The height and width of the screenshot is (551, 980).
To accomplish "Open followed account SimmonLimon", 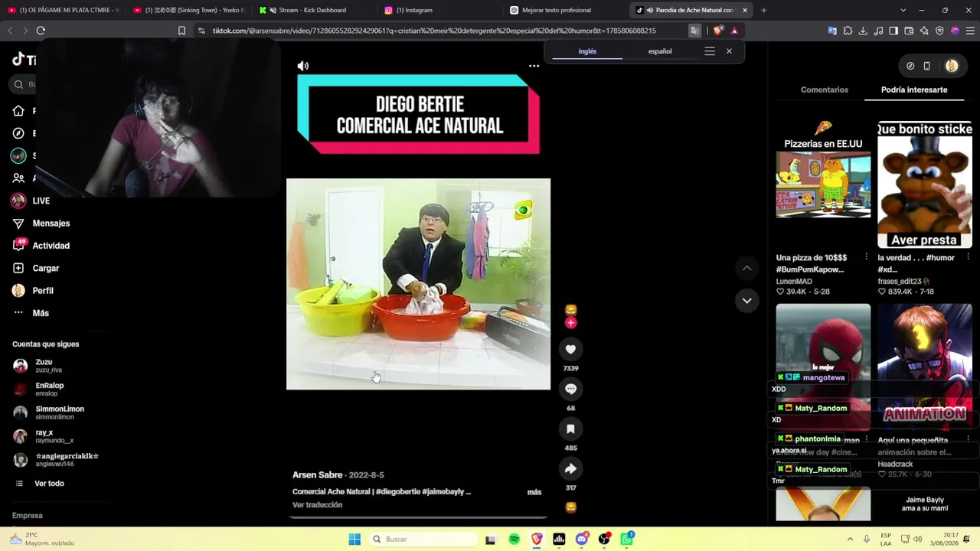I will pos(49,412).
